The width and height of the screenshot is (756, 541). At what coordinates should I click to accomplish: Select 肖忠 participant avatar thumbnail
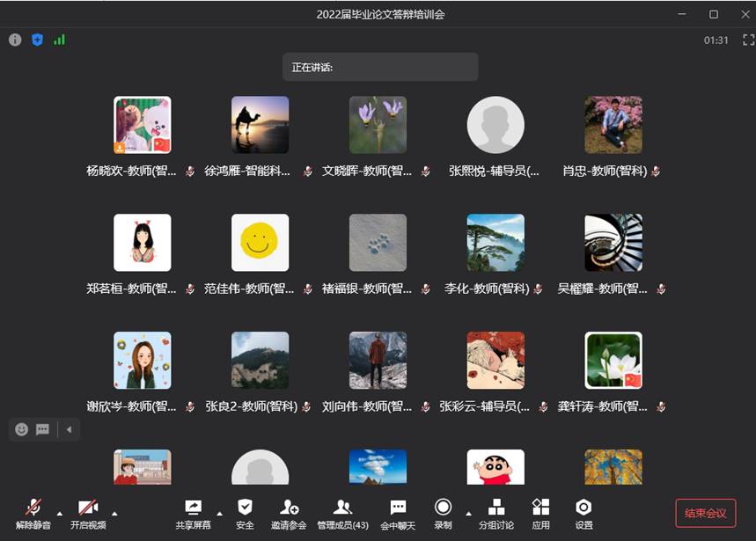613,125
